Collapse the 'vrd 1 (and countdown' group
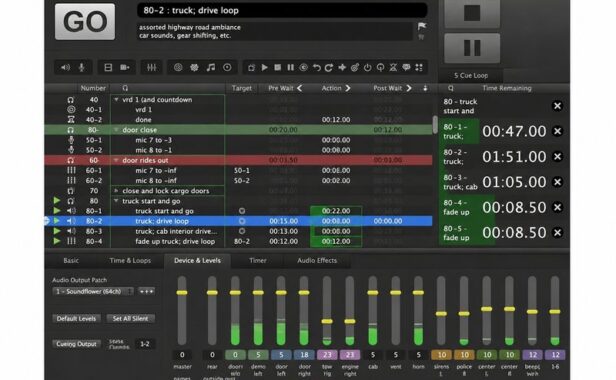 pyautogui.click(x=116, y=100)
